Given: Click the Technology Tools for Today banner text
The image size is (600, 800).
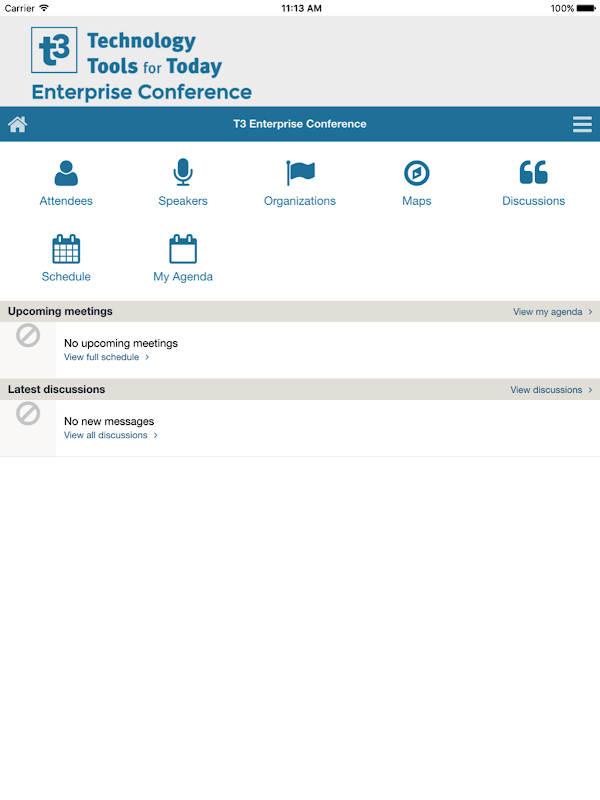Looking at the screenshot, I should click(x=155, y=54).
